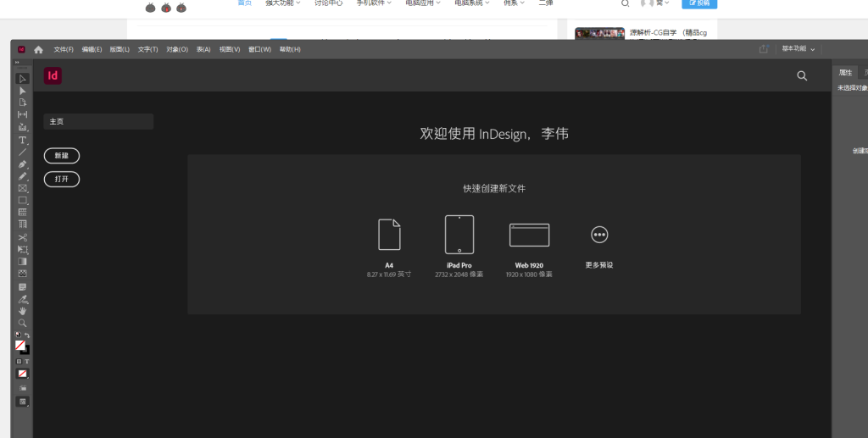This screenshot has width=868, height=438.
Task: Expand 手机软件 menu on browser page
Action: [374, 3]
